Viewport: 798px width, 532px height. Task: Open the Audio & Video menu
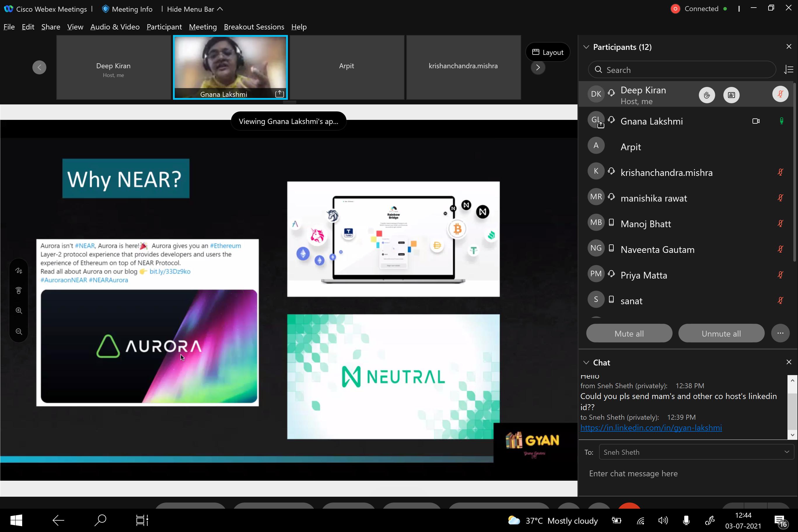click(x=115, y=27)
